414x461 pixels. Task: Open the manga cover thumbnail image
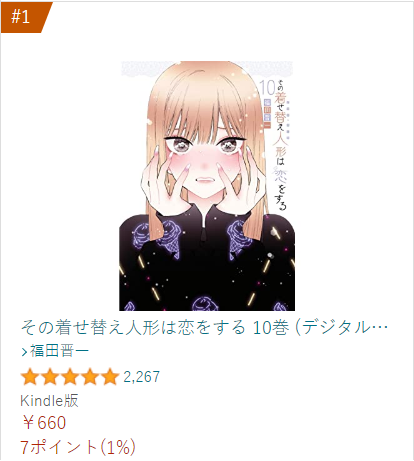pyautogui.click(x=207, y=186)
